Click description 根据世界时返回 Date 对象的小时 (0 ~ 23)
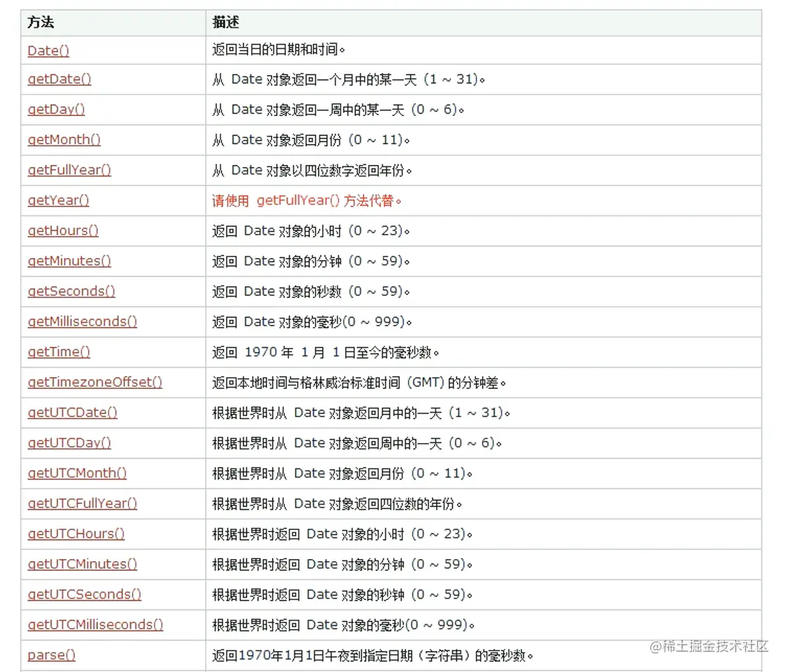787x672 pixels. [x=343, y=534]
